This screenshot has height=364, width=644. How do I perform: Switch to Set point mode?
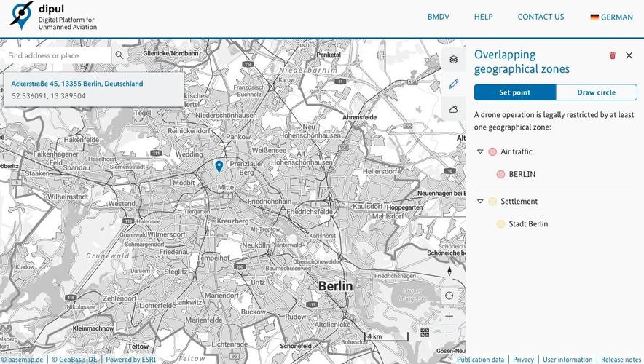click(514, 92)
